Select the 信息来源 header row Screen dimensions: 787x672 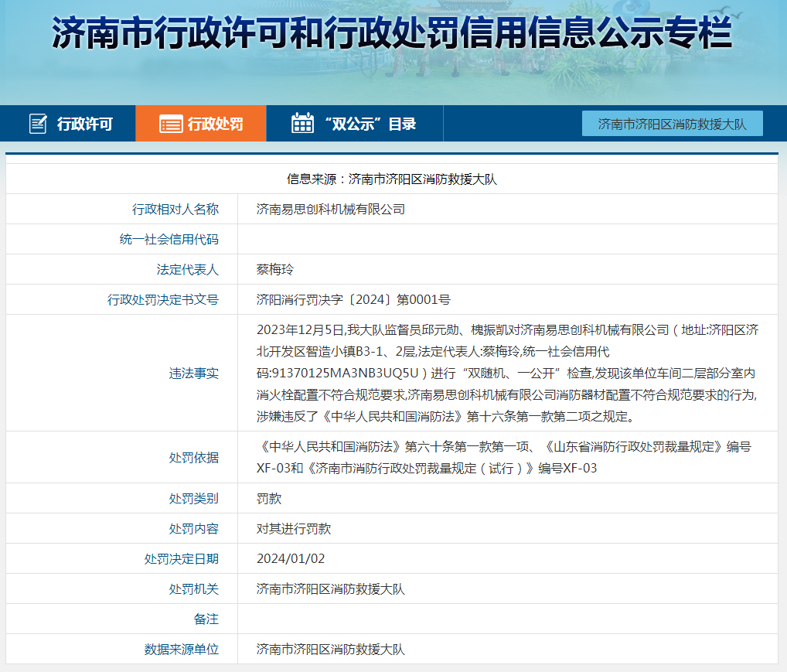tap(392, 179)
